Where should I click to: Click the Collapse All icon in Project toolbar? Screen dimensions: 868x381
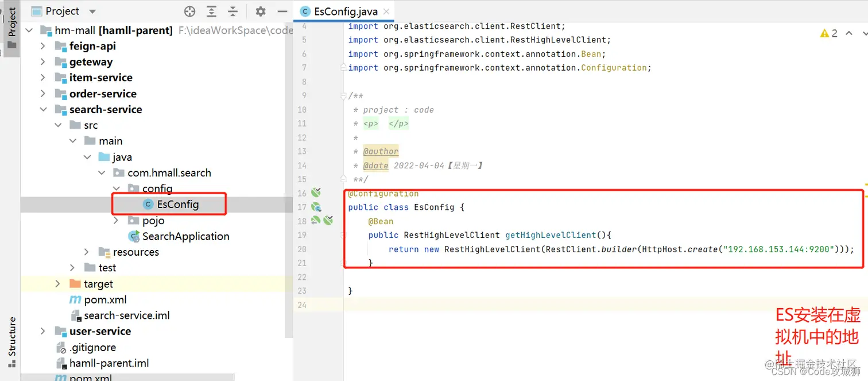(x=232, y=11)
